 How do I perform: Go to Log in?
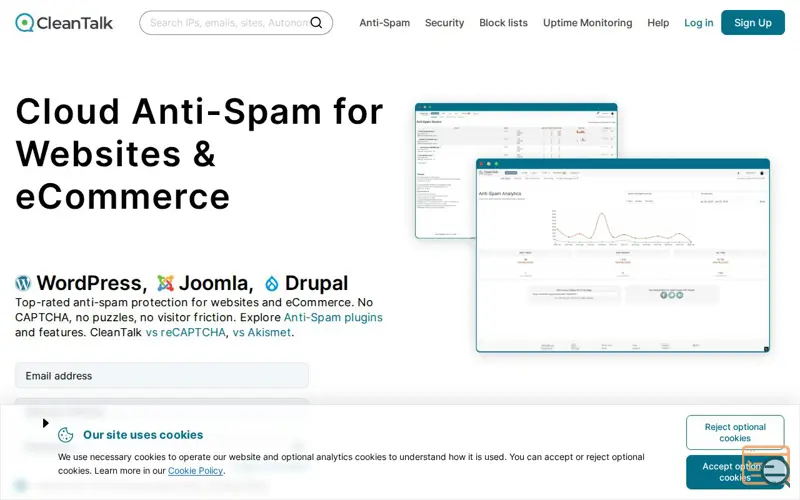tap(698, 22)
